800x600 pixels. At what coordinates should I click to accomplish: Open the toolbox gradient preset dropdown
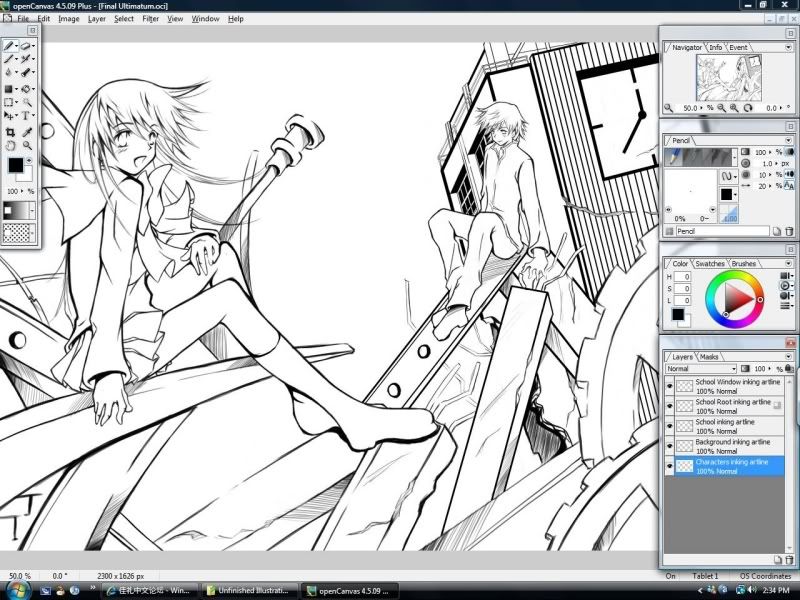click(x=32, y=210)
